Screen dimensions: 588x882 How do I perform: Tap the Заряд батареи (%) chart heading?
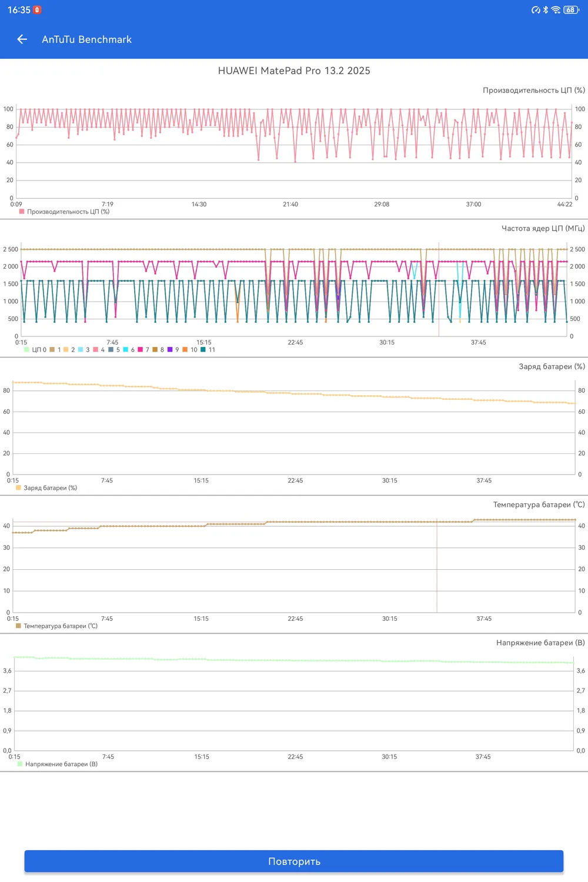[x=552, y=366]
